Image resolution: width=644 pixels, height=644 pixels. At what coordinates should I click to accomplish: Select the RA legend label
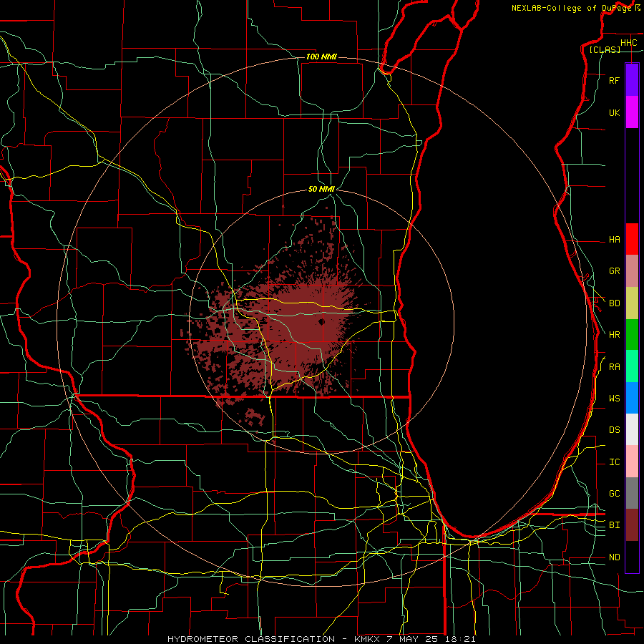pos(614,367)
